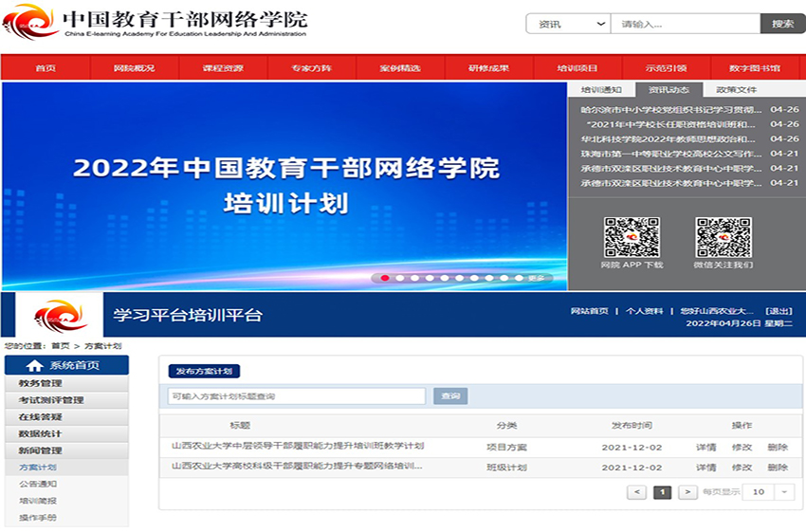
Task: Click the search input field 请输入
Action: (x=686, y=24)
